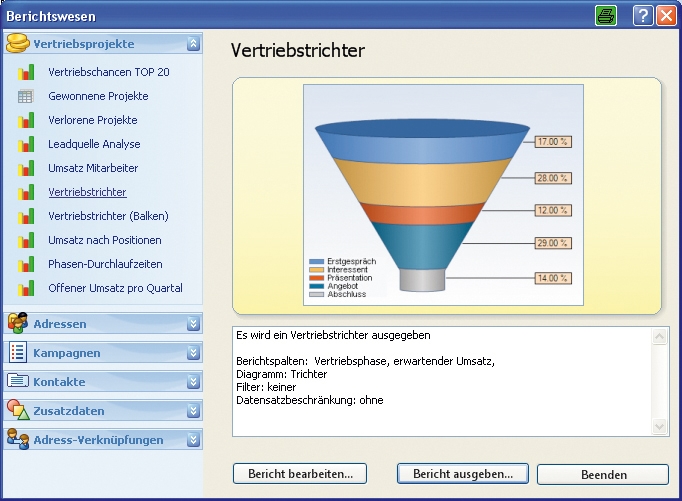The width and height of the screenshot is (682, 501).
Task: Select the Adressen section header
Action: click(x=103, y=324)
